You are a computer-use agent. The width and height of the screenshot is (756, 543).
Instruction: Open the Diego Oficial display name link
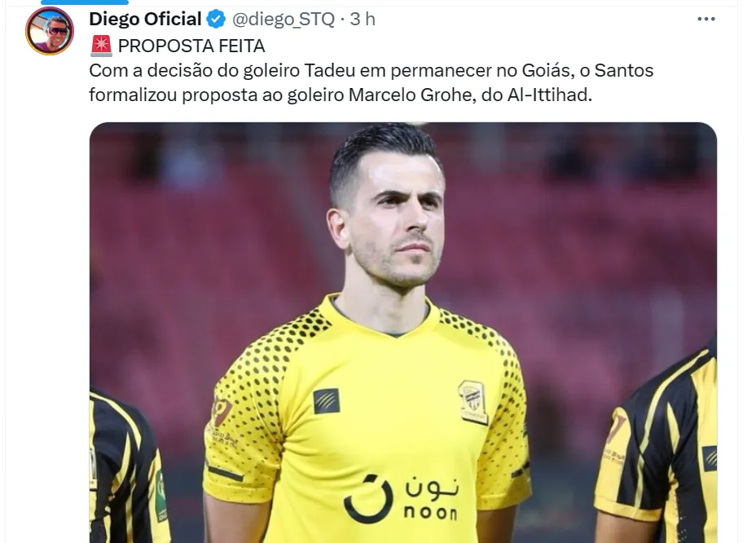tap(145, 19)
